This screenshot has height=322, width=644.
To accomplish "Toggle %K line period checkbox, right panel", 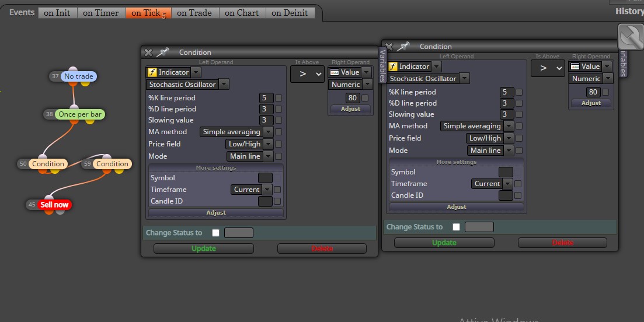I will 519,92.
